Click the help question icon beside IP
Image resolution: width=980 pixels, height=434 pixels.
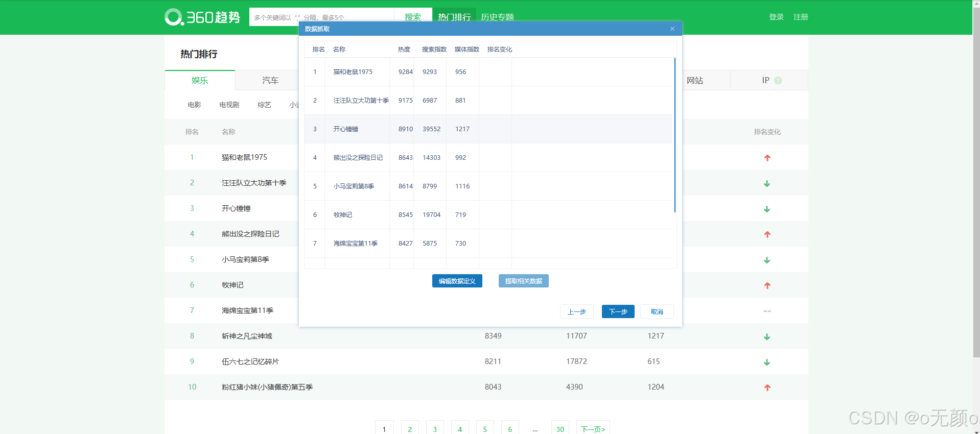[778, 81]
